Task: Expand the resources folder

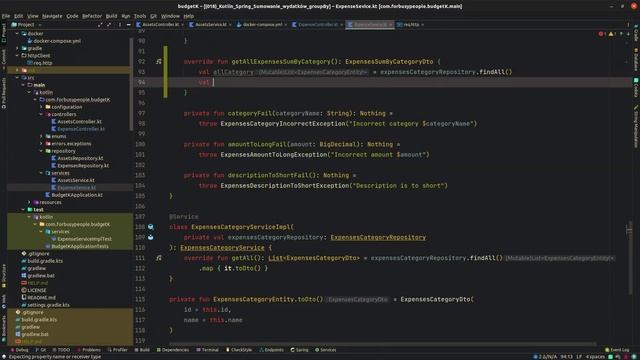Action: 29,202
